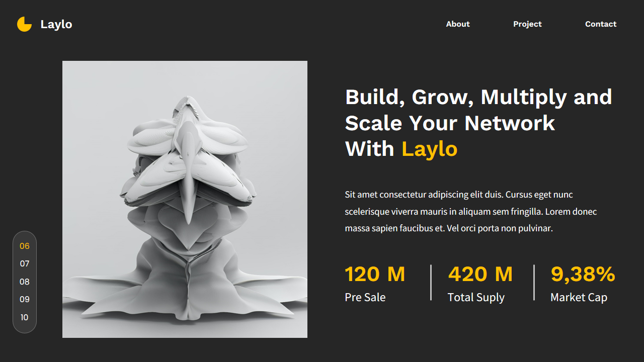Switch to slide 08

pyautogui.click(x=25, y=282)
